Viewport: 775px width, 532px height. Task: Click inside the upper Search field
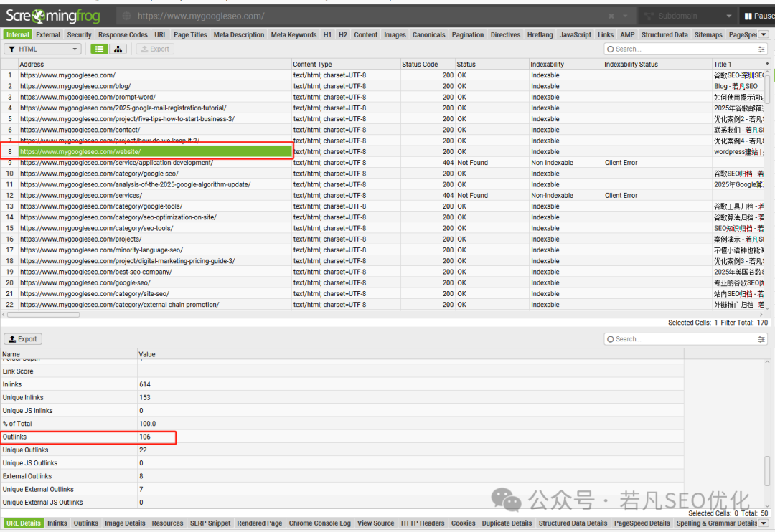[685, 49]
